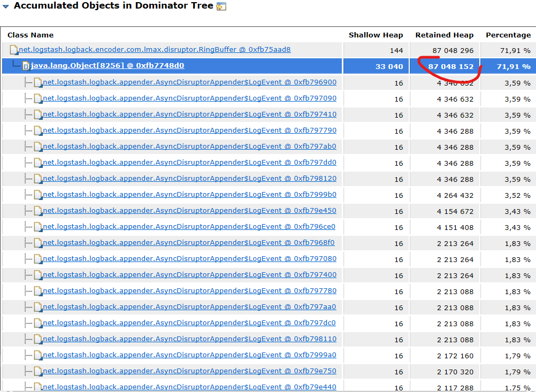Select shallow heap value 33 040
The width and height of the screenshot is (536, 392).
tap(389, 67)
